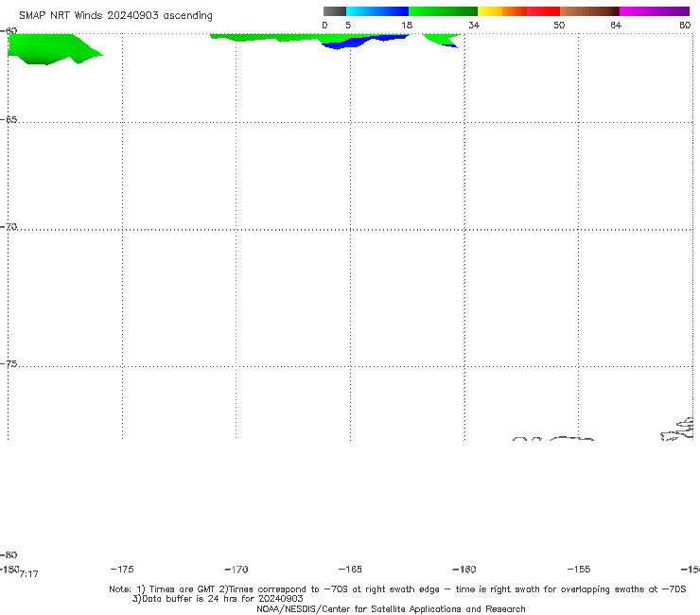
Task: Select the yellow-orange segment of the color bar
Action: (x=501, y=11)
